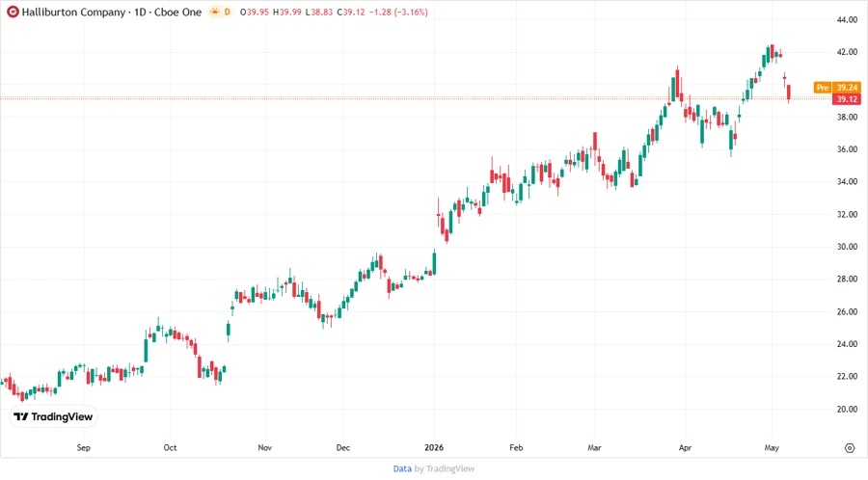This screenshot has height=480, width=868.
Task: Click the high value H39.99
Action: tap(287, 12)
